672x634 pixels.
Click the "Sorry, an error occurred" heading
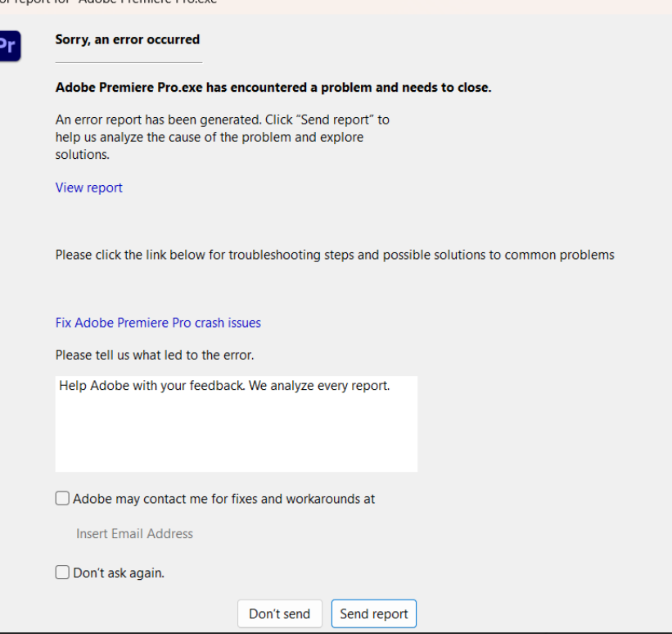coord(127,39)
